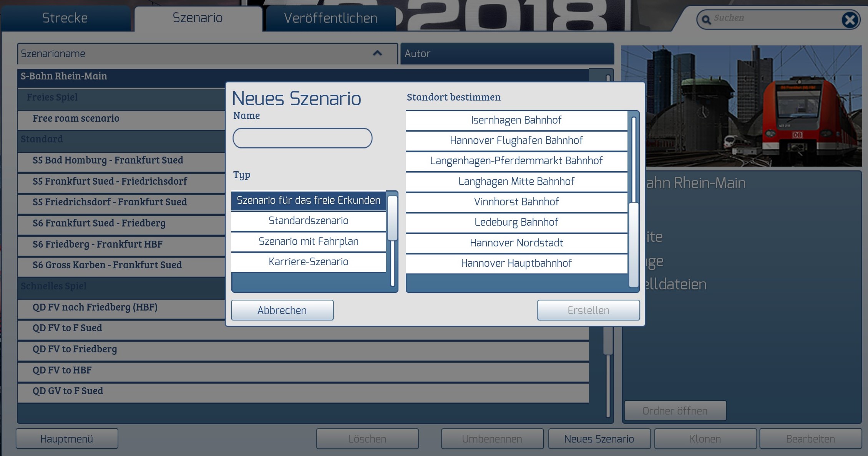This screenshot has height=456, width=868.
Task: Collapse the Schnelles Spiel group
Action: click(x=54, y=286)
